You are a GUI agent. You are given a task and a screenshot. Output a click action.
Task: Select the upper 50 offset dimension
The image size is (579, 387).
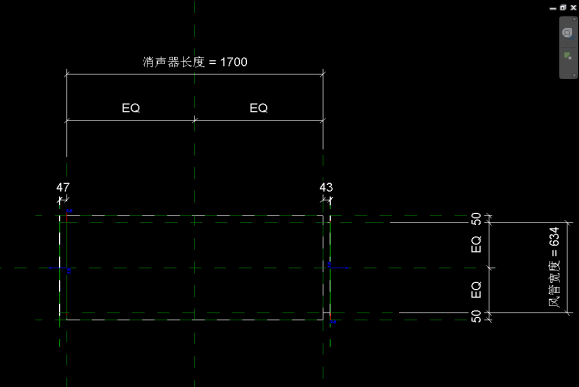pyautogui.click(x=476, y=219)
